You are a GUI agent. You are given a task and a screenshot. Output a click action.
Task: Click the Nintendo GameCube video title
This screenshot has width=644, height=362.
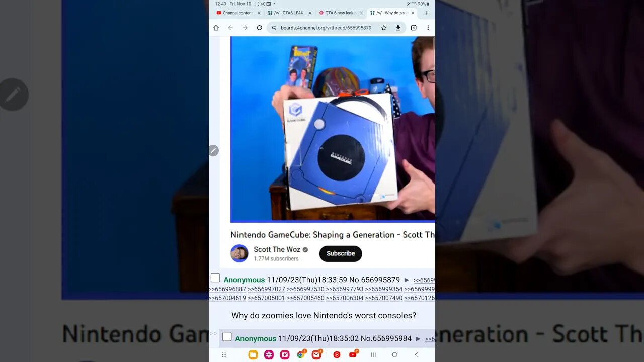(x=333, y=235)
